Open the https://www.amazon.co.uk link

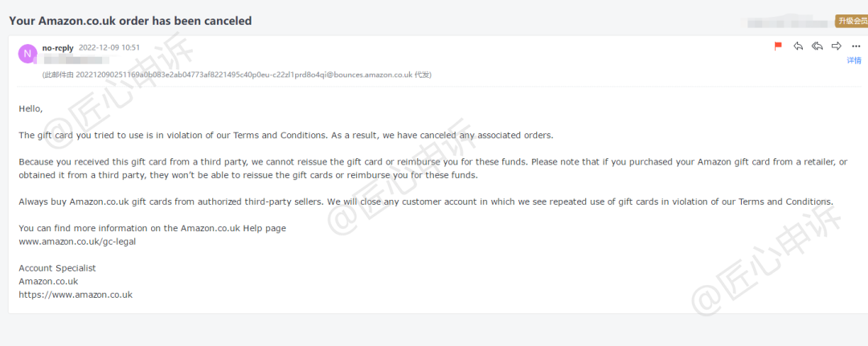76,295
